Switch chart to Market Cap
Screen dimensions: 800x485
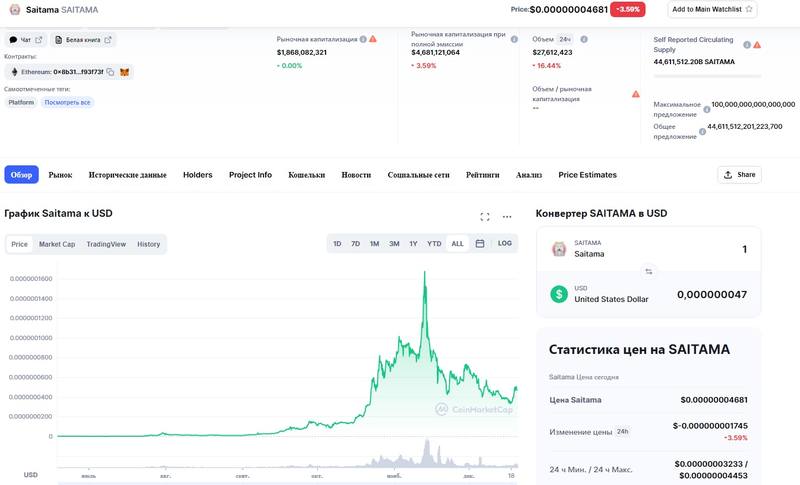pyautogui.click(x=57, y=244)
